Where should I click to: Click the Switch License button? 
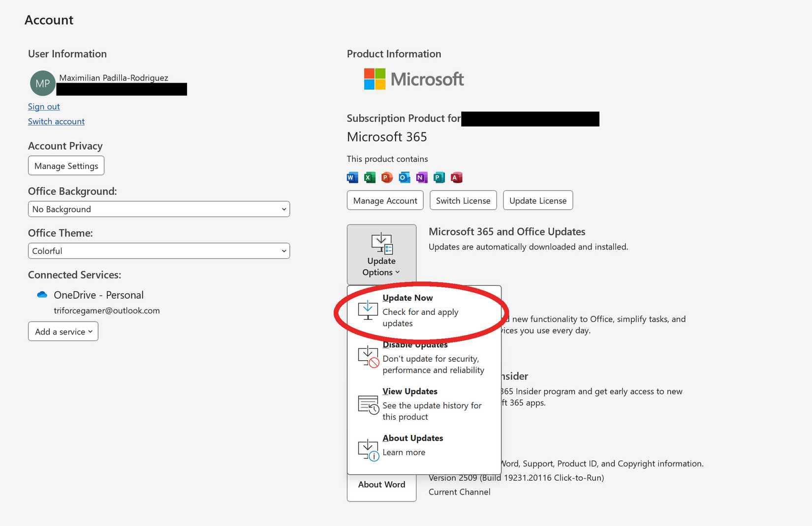[463, 200]
